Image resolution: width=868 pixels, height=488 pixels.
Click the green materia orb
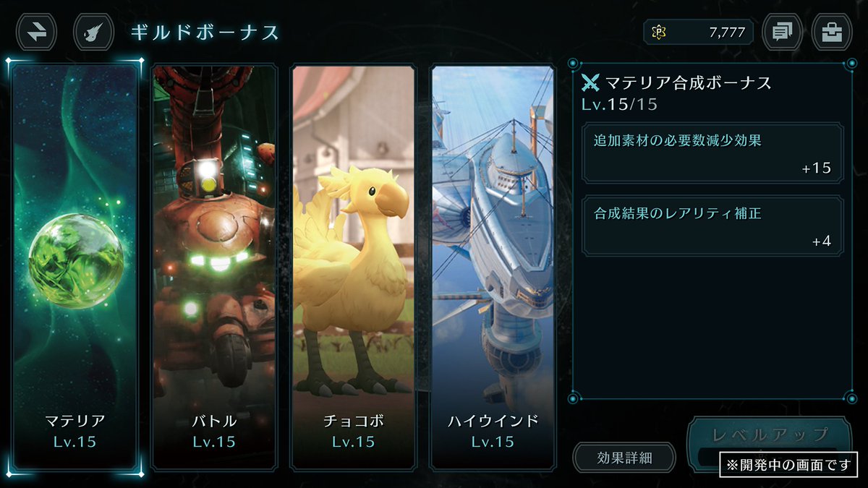[x=76, y=260]
